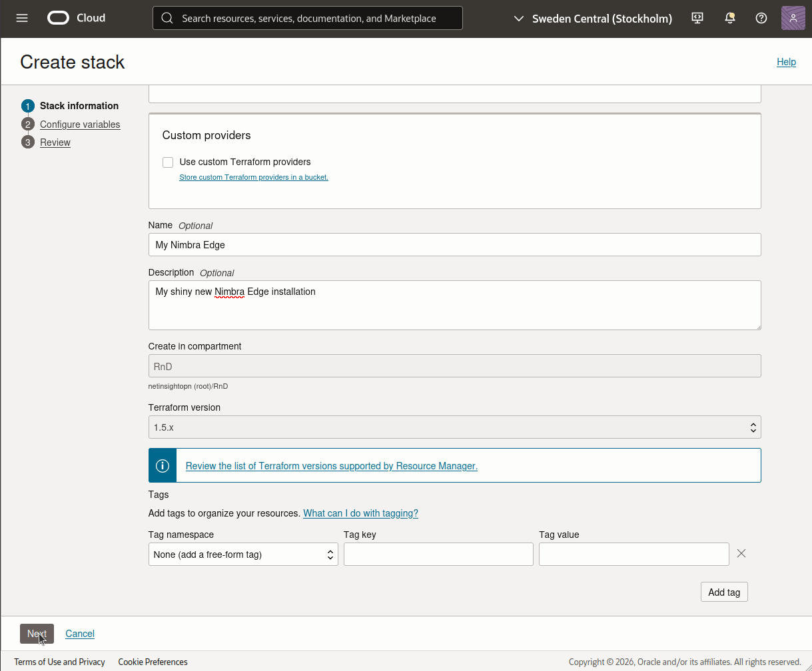The image size is (812, 671).
Task: Click the Next button
Action: 37,634
